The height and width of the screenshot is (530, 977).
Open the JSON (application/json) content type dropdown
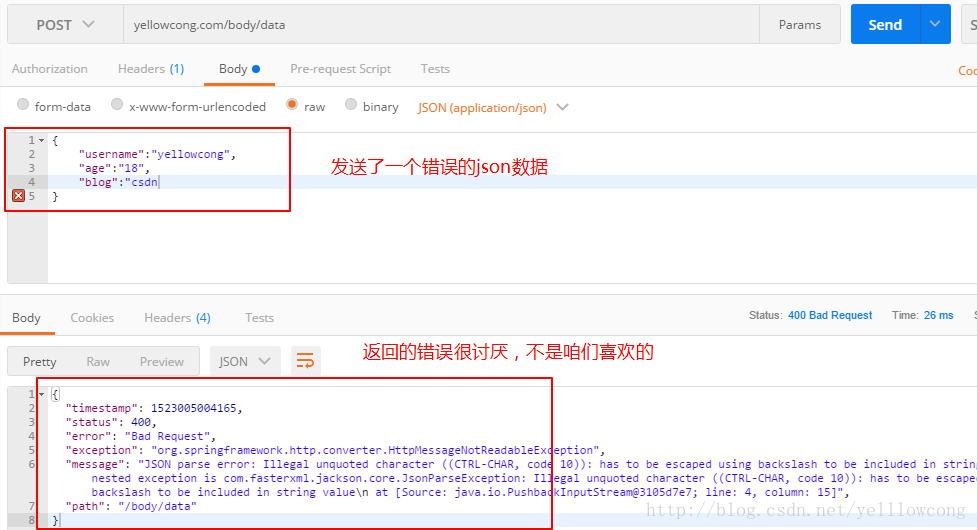pos(493,108)
